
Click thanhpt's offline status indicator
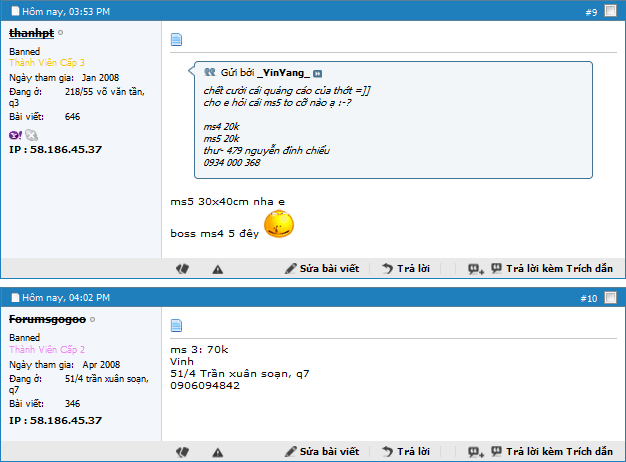click(x=61, y=33)
